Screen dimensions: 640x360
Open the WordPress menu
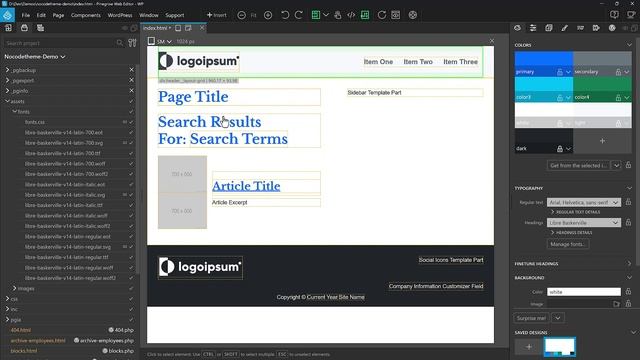pyautogui.click(x=120, y=15)
